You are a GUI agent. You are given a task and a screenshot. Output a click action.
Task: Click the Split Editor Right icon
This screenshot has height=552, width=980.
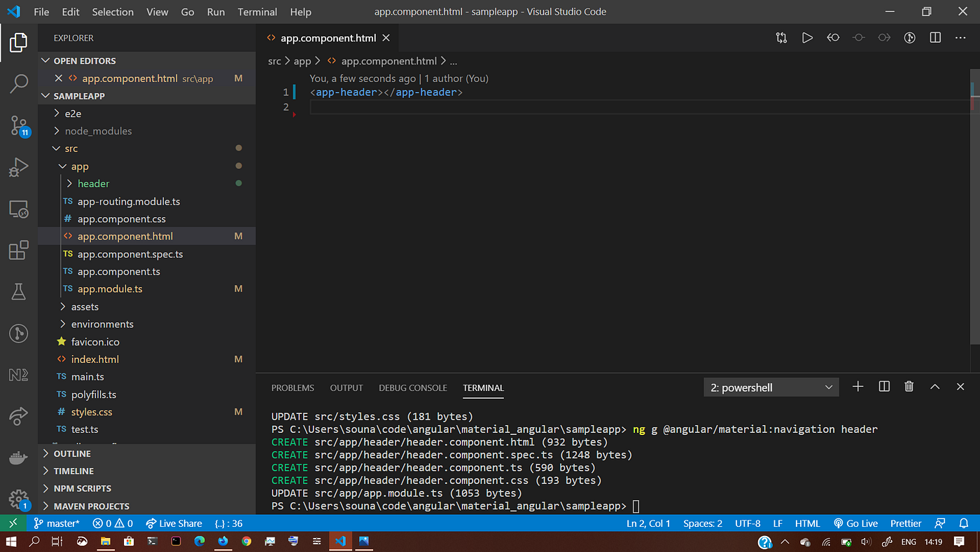935,38
